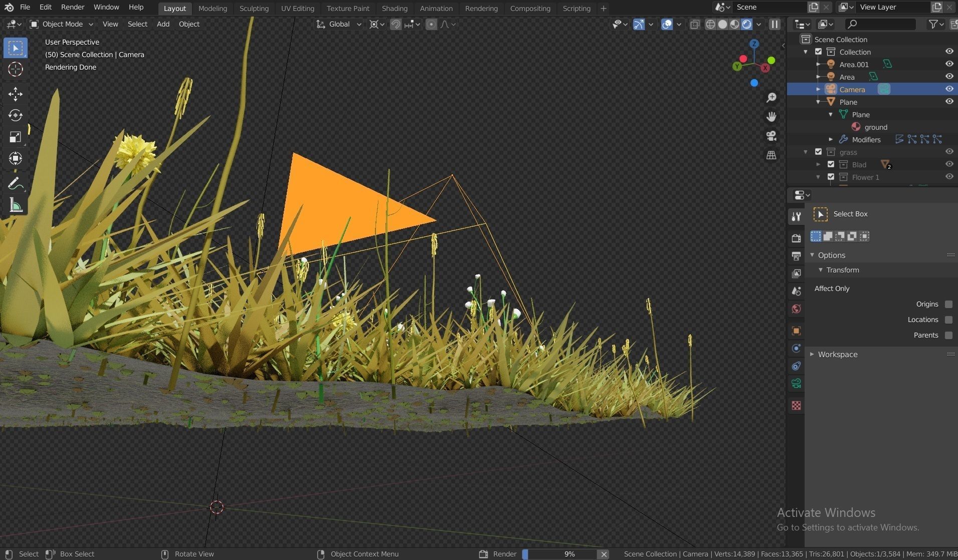This screenshot has height=560, width=958.
Task: Switch perspective/orthographic with the grid icon
Action: coord(772,155)
